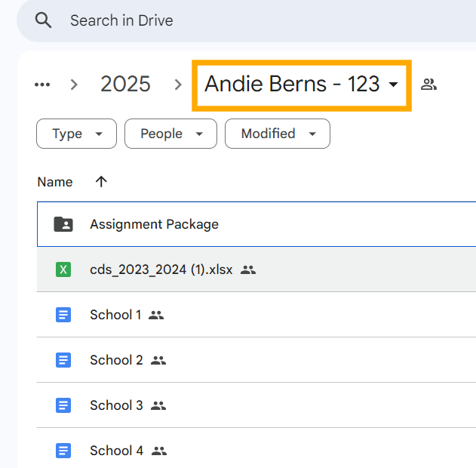This screenshot has width=476, height=468.
Task: Open the 2025 breadcrumb folder
Action: [x=125, y=84]
